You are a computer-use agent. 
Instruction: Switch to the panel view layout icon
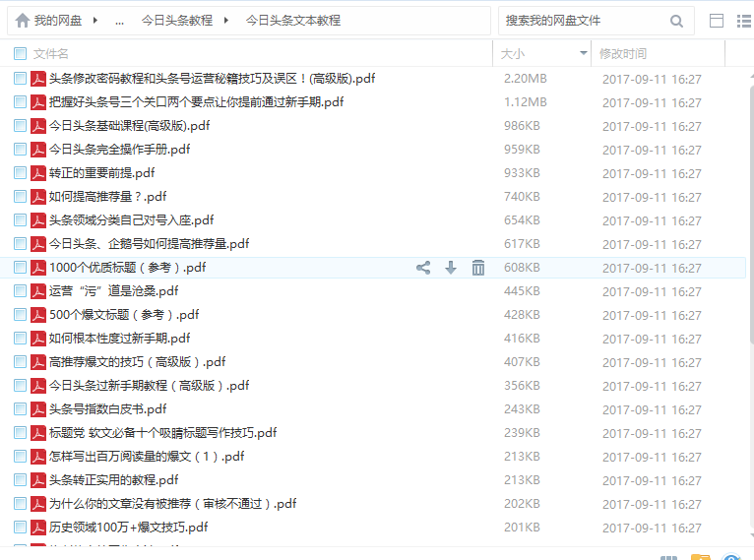pyautogui.click(x=717, y=21)
